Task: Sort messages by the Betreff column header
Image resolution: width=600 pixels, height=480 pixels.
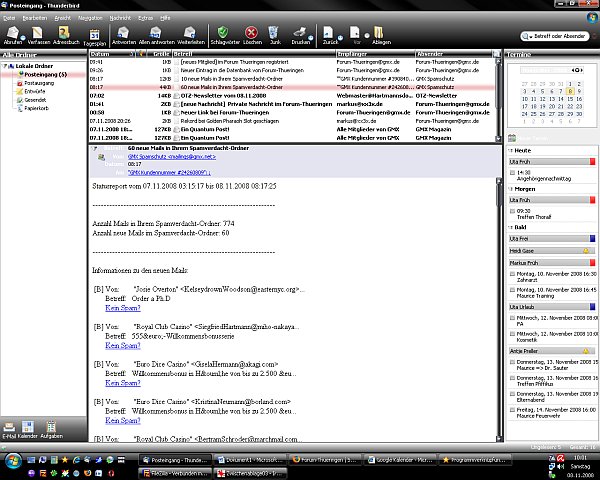Action: (x=254, y=54)
